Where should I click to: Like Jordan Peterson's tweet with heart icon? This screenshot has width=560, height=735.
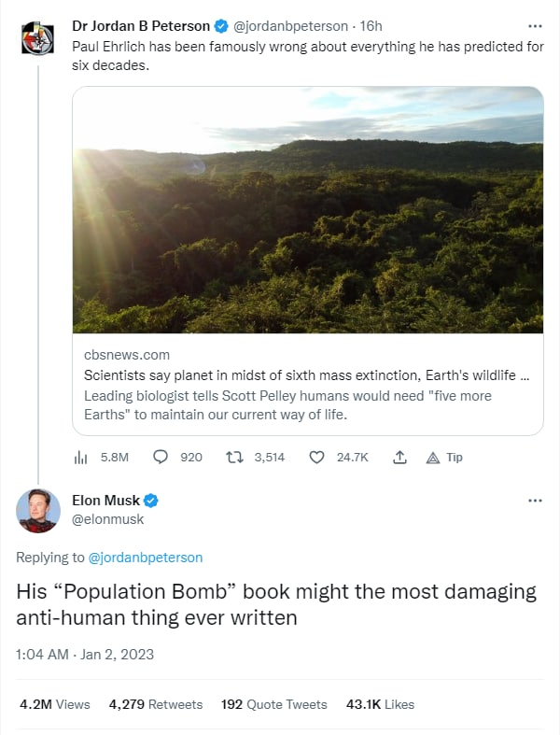[x=315, y=457]
